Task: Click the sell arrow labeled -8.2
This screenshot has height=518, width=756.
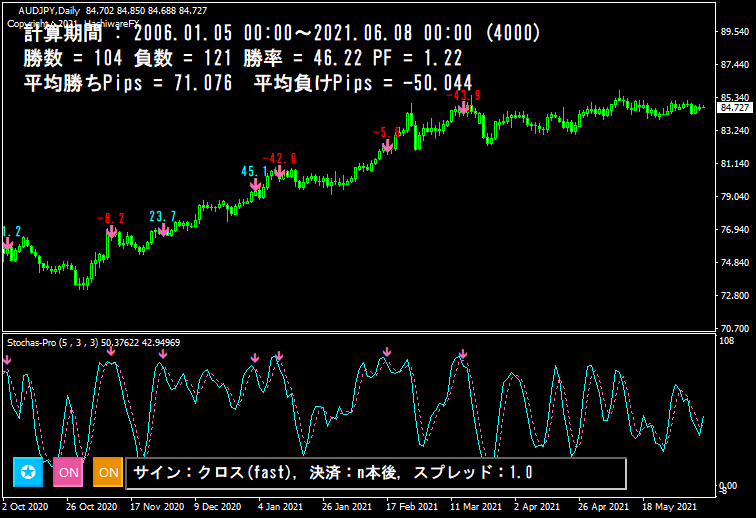Action: point(112,232)
